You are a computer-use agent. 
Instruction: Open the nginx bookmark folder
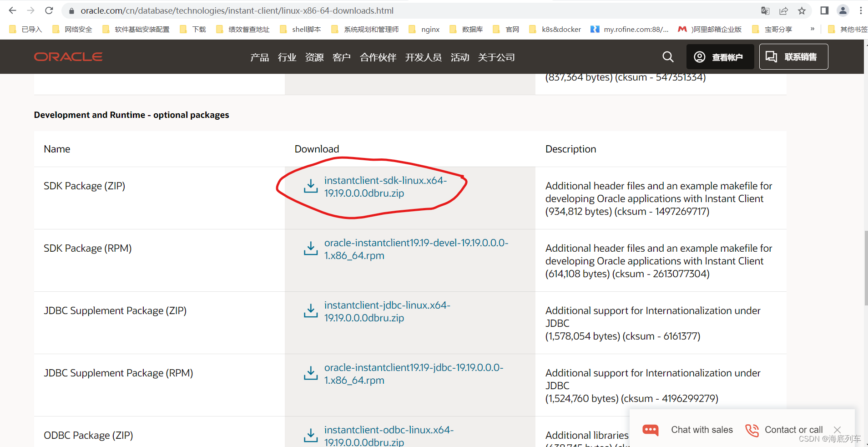[424, 29]
